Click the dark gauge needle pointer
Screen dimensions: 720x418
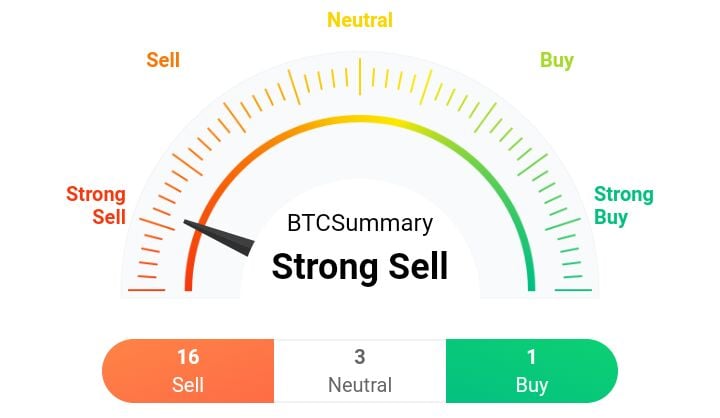(222, 236)
